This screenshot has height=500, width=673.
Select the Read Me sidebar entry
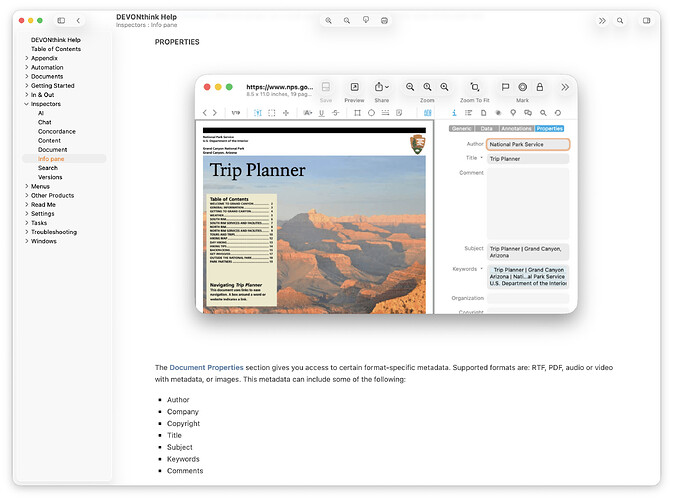click(x=43, y=205)
